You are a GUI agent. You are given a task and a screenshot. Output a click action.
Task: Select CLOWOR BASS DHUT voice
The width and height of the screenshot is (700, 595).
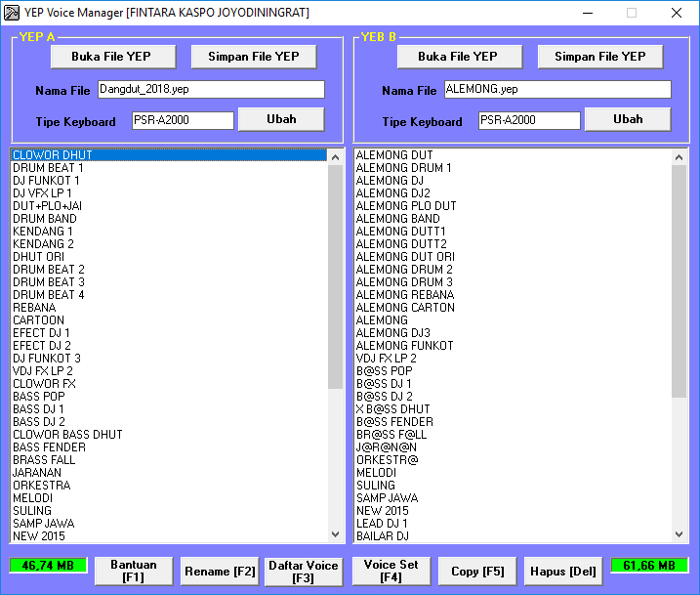168,434
